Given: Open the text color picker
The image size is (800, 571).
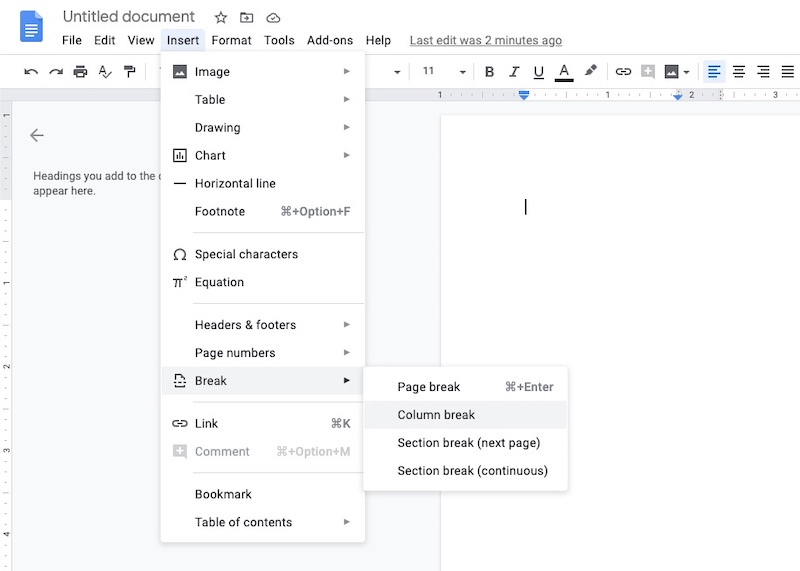Looking at the screenshot, I should pyautogui.click(x=564, y=72).
